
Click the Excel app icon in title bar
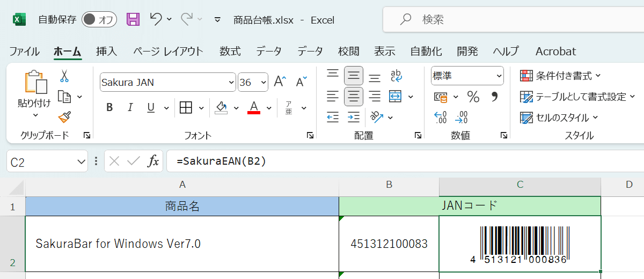point(19,20)
